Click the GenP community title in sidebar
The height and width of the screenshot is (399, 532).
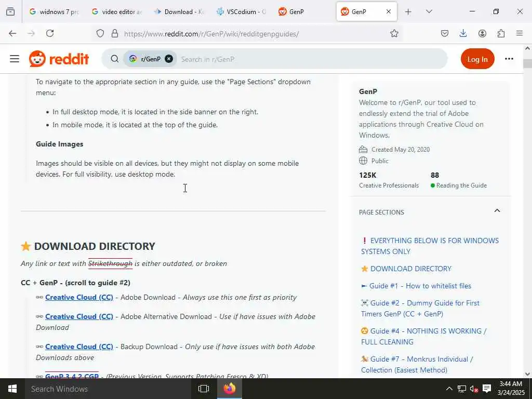coord(368,91)
